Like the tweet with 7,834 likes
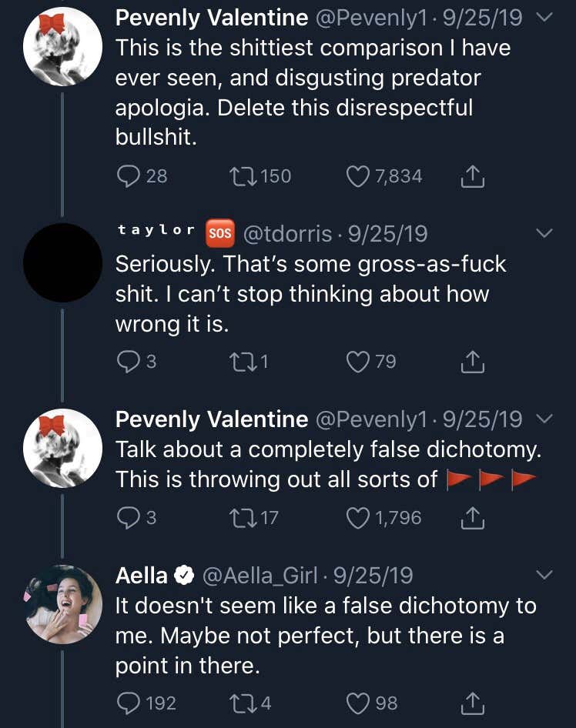Viewport: 576px width, 728px height. [358, 176]
